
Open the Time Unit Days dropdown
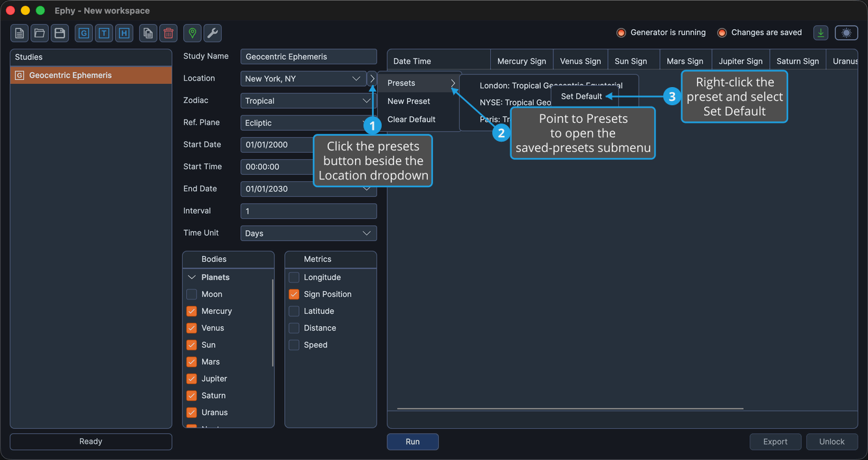tap(308, 233)
